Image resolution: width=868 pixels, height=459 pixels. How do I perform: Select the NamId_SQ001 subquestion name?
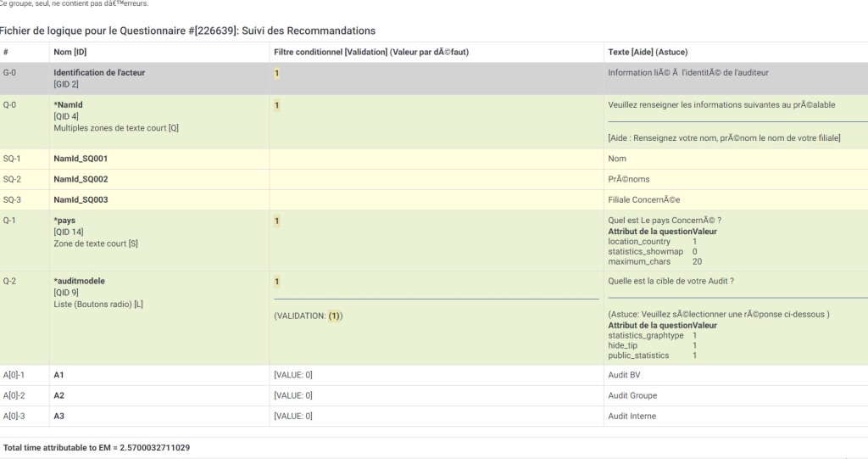pos(81,159)
